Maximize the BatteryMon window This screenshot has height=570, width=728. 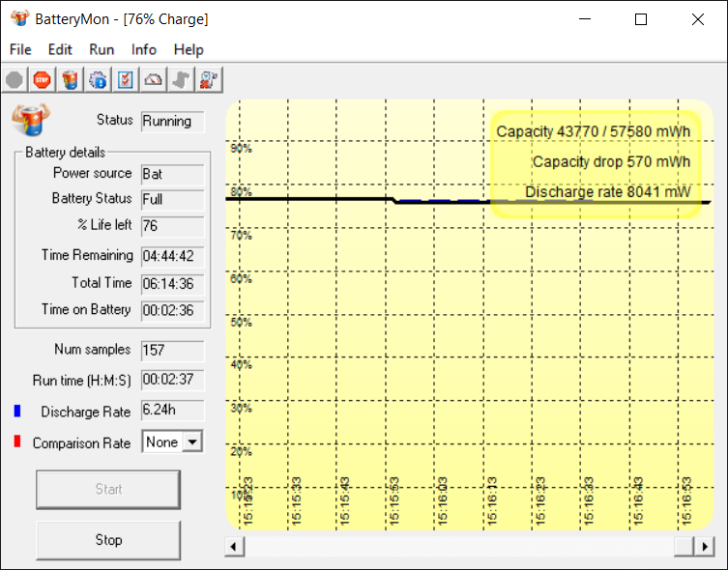(641, 19)
